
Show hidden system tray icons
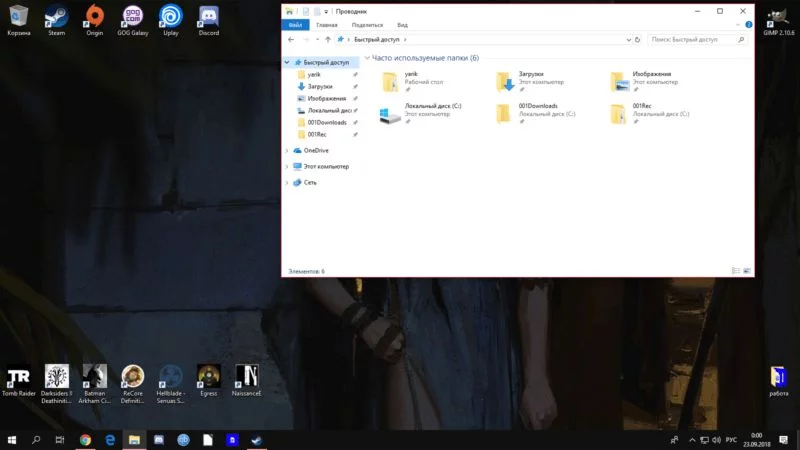pos(692,440)
